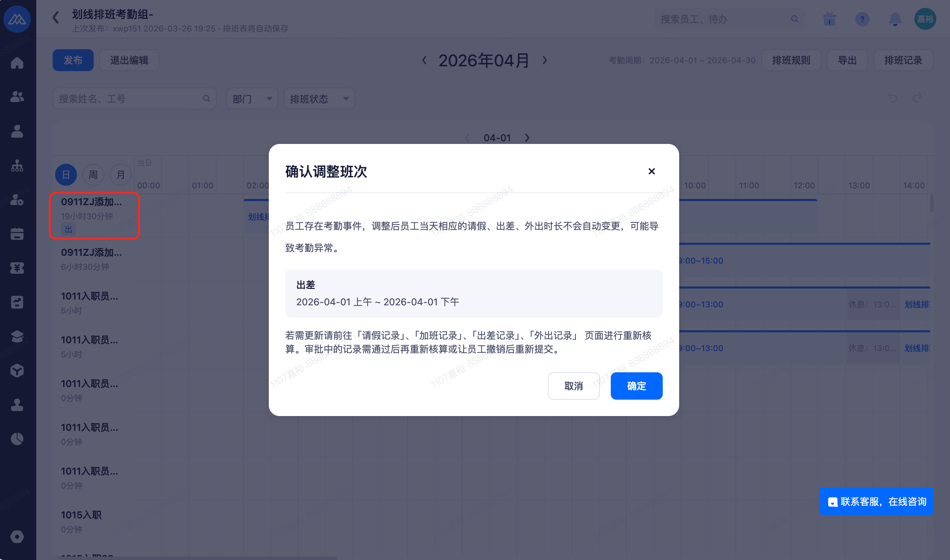Open the pie chart reports icon

pyautogui.click(x=17, y=439)
